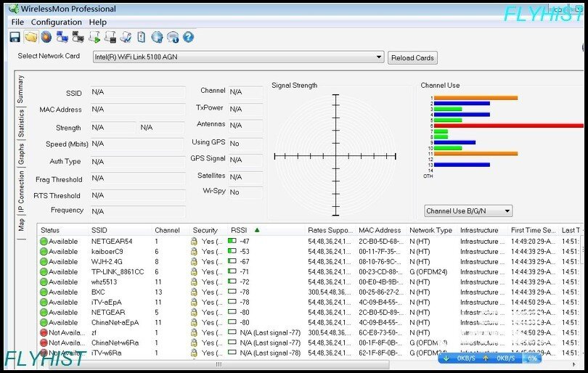
Task: Sort by the Channel column header
Action: pyautogui.click(x=167, y=230)
